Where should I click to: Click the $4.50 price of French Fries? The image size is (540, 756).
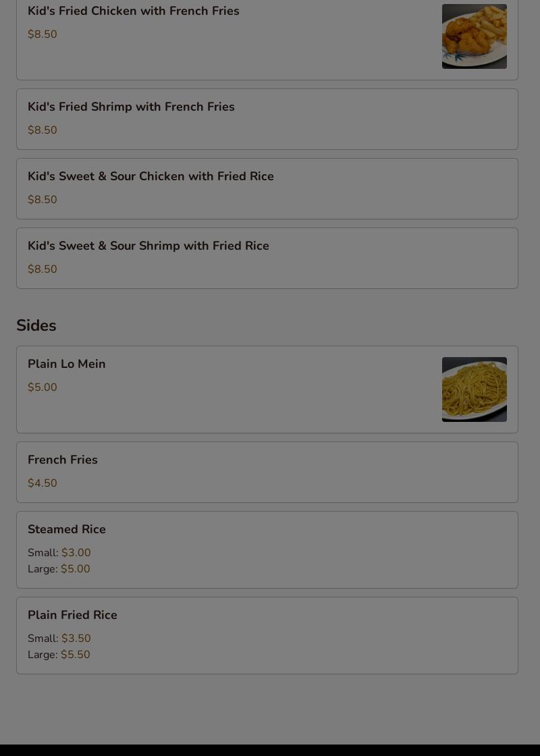[43, 483]
